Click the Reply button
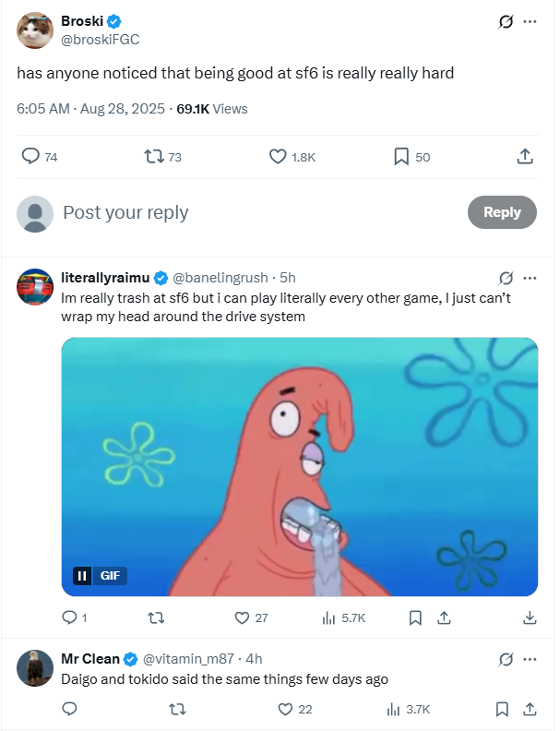560x731 pixels. point(502,212)
